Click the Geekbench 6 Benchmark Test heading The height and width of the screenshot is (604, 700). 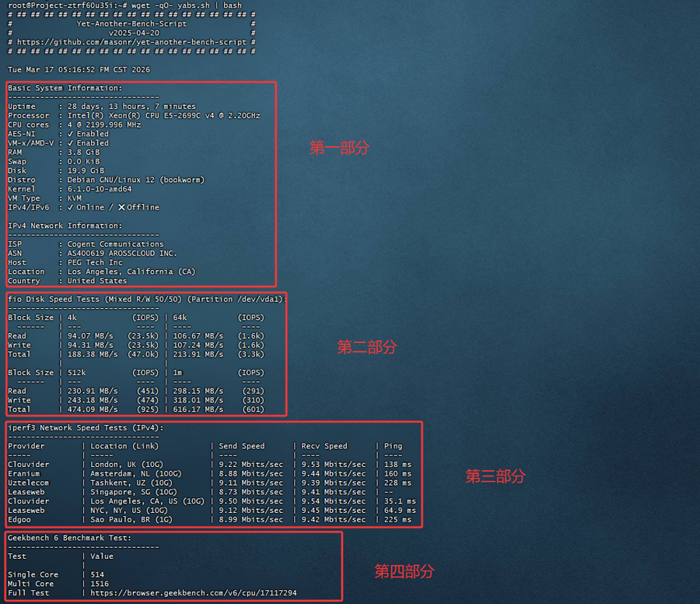tap(69, 538)
